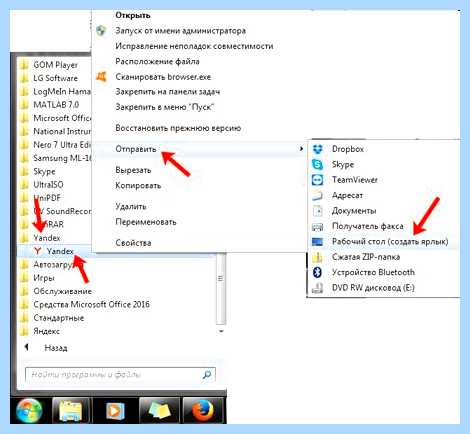Choose Переименовать from the context menu
The height and width of the screenshot is (434, 470).
pyautogui.click(x=146, y=222)
